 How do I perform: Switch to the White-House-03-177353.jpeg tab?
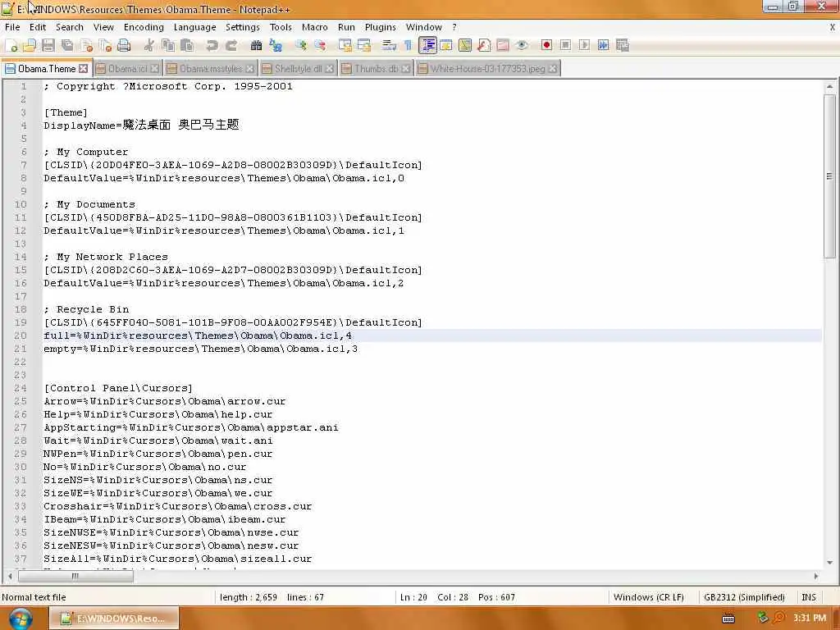tap(487, 69)
